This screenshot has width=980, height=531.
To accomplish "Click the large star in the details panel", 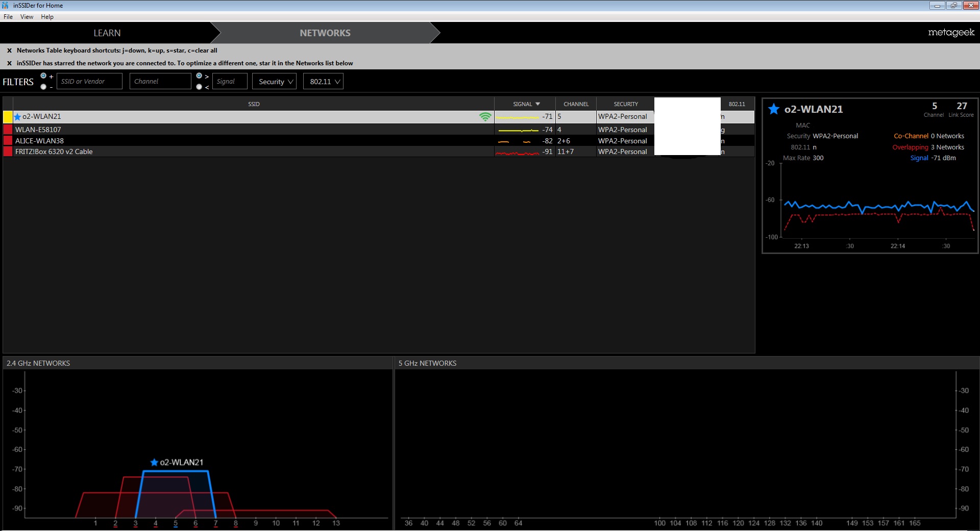I will (x=774, y=109).
